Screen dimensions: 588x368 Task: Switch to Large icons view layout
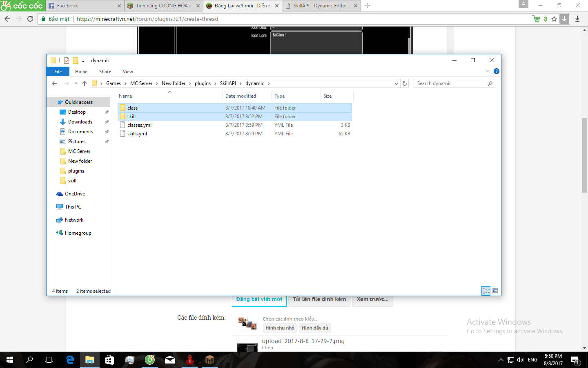tap(495, 291)
